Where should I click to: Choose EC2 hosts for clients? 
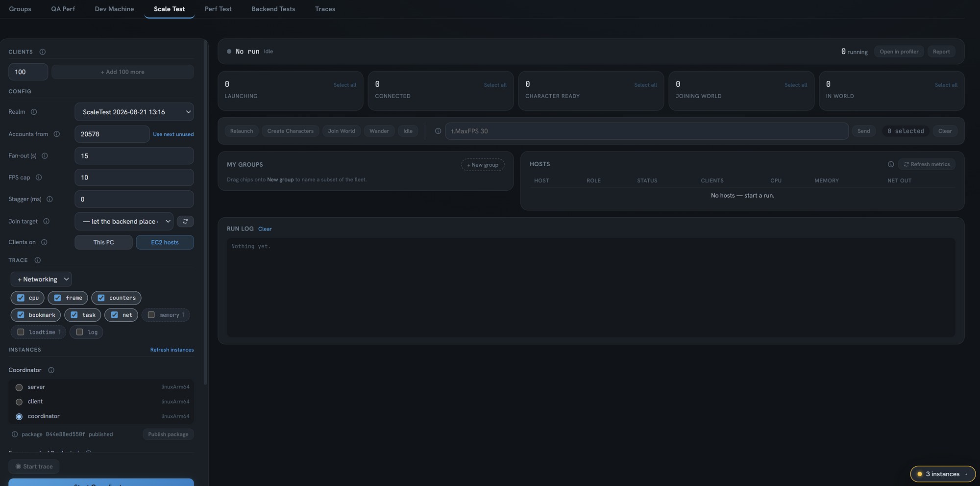pyautogui.click(x=165, y=242)
